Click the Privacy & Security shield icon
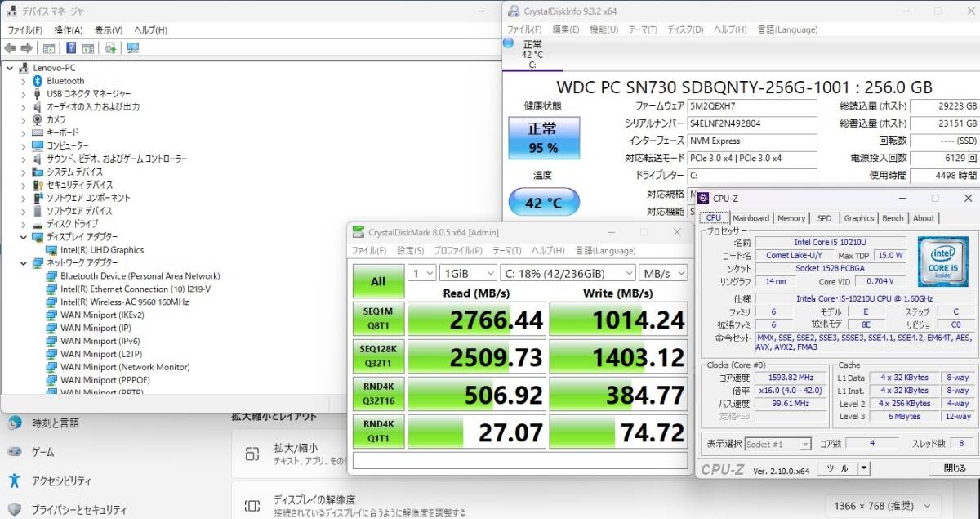 pyautogui.click(x=15, y=509)
